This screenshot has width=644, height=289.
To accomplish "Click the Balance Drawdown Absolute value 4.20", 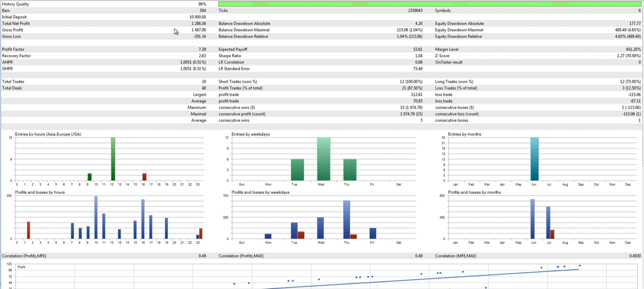I will (419, 24).
